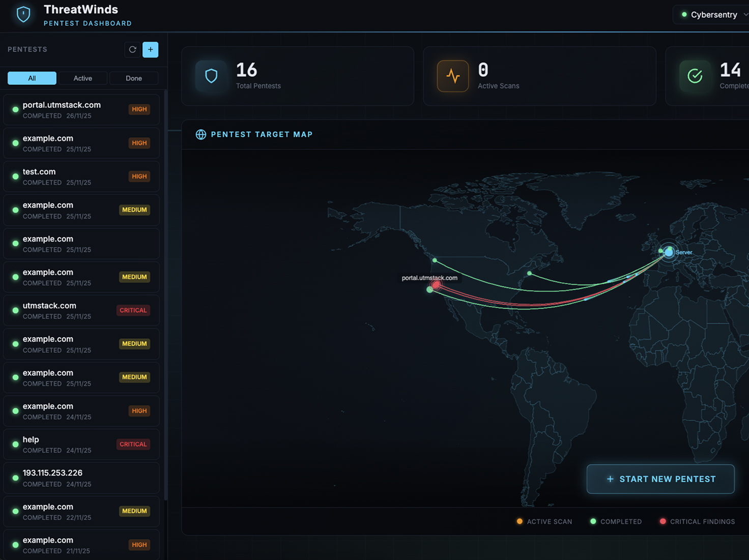Switch to the Active pentests tab

(x=83, y=78)
